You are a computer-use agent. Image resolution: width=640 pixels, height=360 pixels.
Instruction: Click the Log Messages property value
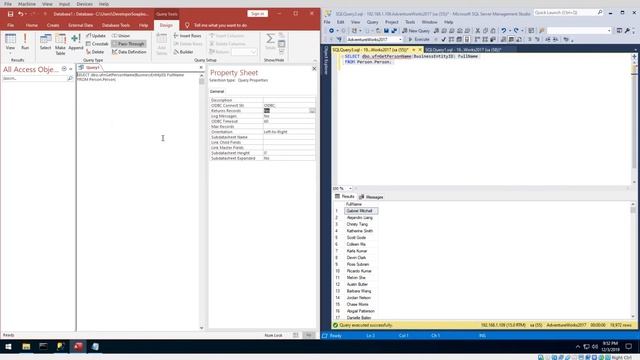pos(289,116)
